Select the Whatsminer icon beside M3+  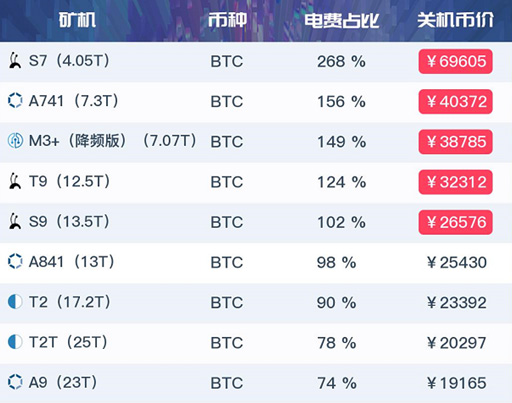[15, 141]
